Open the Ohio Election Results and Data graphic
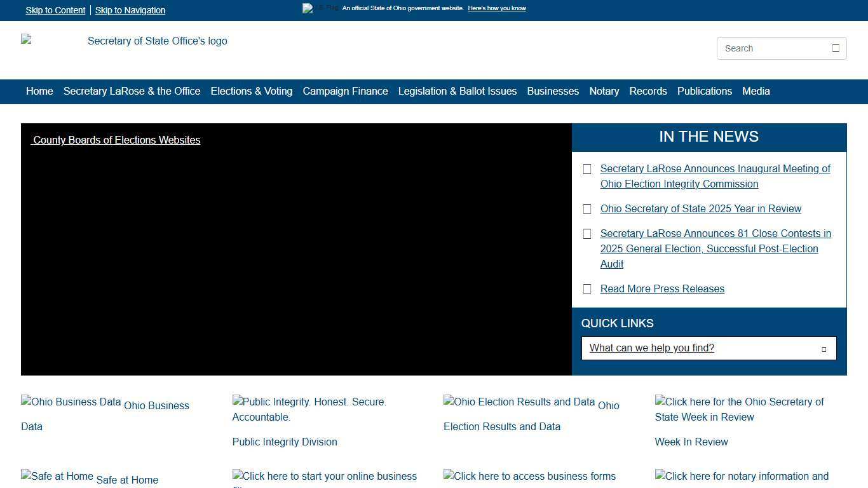This screenshot has height=488, width=868. pyautogui.click(x=518, y=402)
